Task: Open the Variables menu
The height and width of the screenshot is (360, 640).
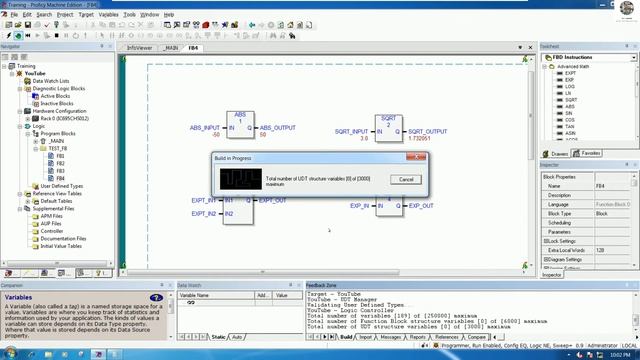Action: click(x=108, y=15)
